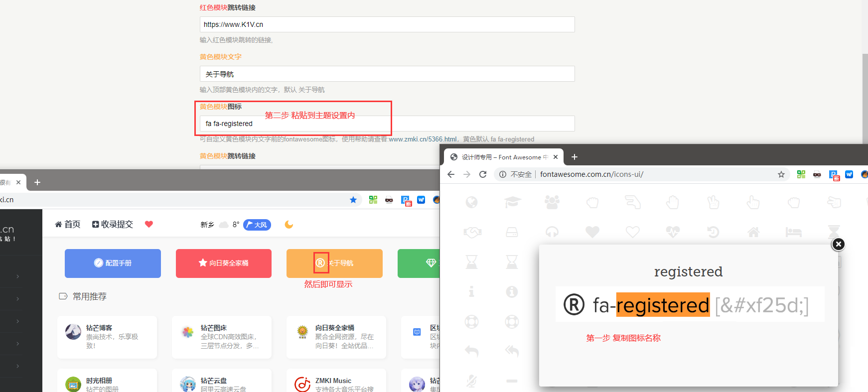Close the registered icon popup
This screenshot has height=392, width=868.
[839, 244]
